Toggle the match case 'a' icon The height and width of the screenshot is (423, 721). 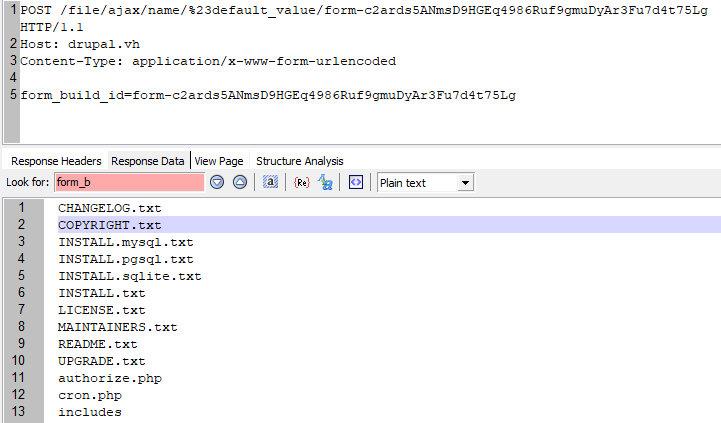click(270, 182)
